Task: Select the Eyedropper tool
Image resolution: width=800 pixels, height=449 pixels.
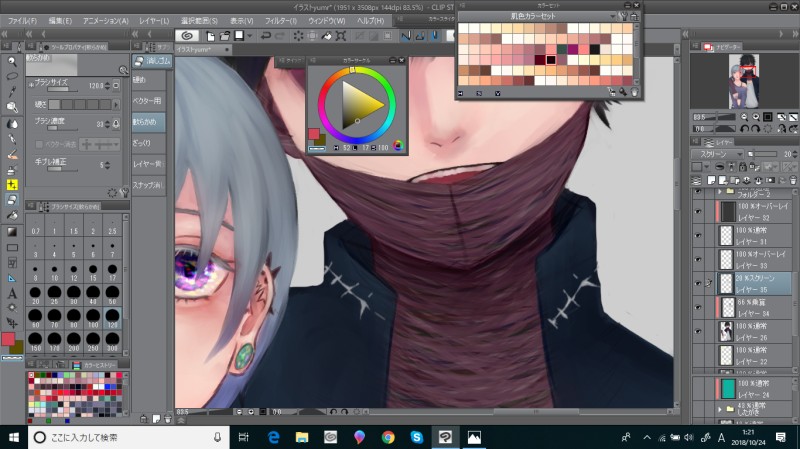Action: (x=12, y=91)
